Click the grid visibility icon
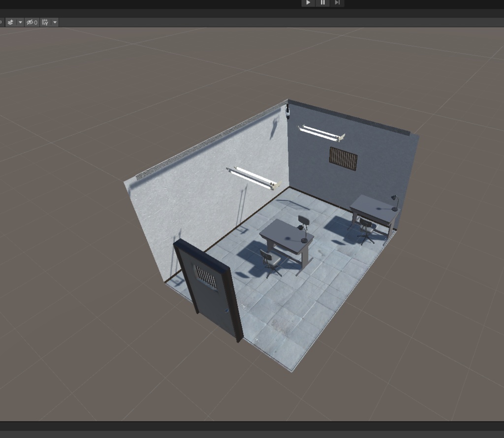Image resolution: width=504 pixels, height=438 pixels. (45, 22)
